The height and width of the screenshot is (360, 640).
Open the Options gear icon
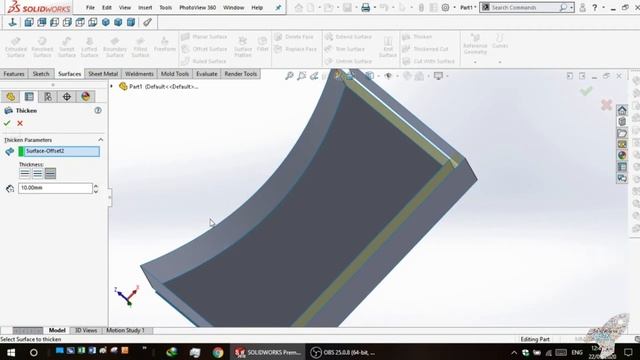click(446, 7)
